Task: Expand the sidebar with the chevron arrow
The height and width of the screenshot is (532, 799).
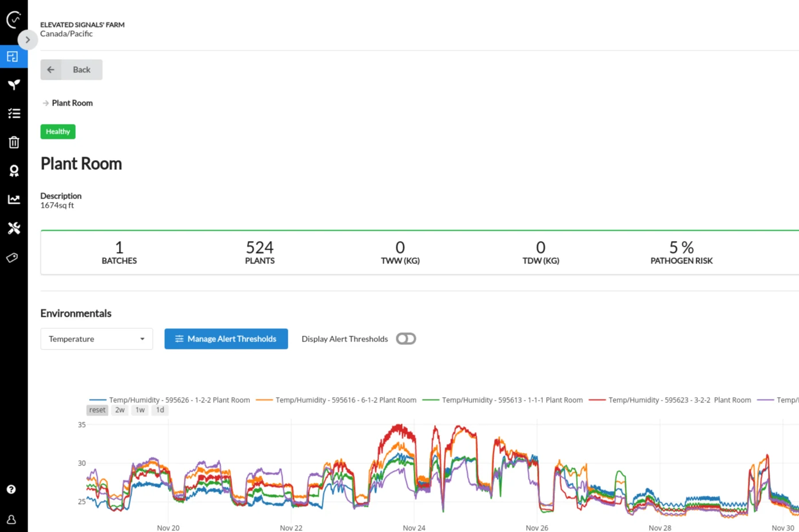Action: 28,40
